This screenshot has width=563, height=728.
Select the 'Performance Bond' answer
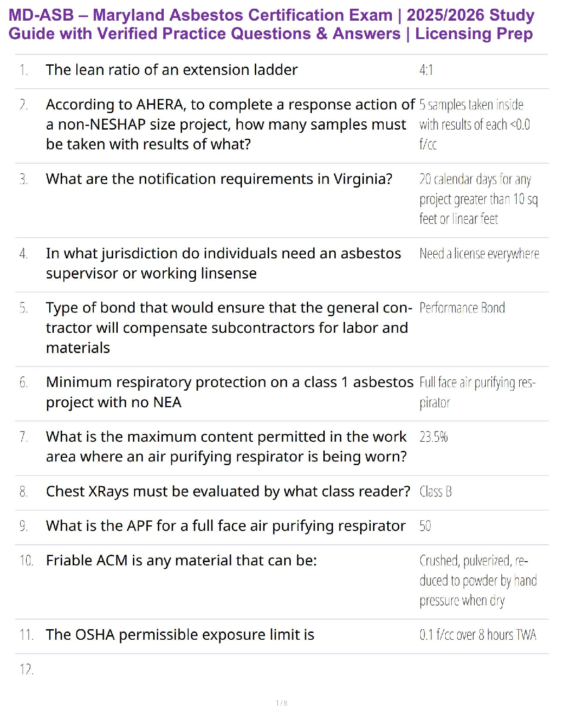(462, 308)
